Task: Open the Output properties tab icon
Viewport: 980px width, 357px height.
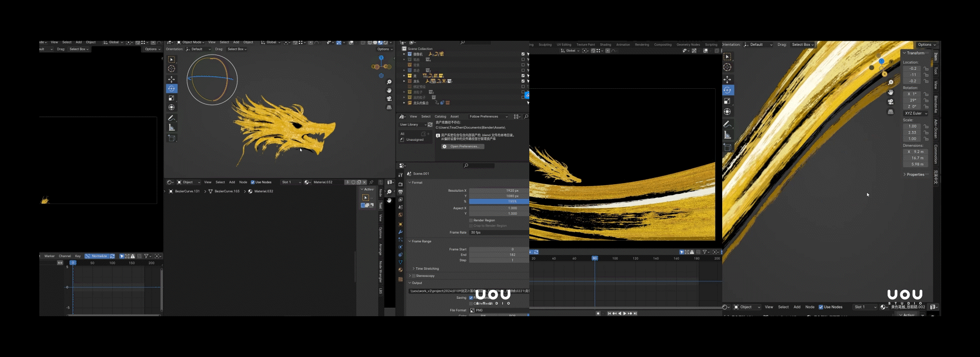Action: click(x=401, y=192)
